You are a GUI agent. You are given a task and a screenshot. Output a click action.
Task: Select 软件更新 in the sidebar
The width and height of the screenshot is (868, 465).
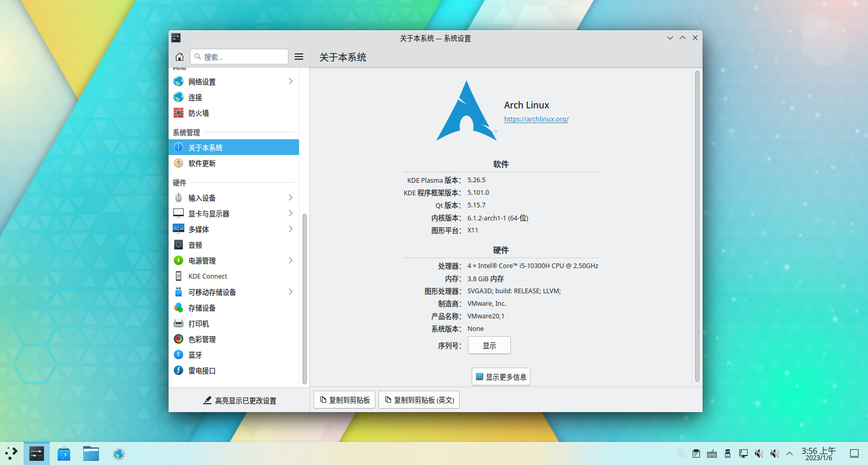[233, 163]
